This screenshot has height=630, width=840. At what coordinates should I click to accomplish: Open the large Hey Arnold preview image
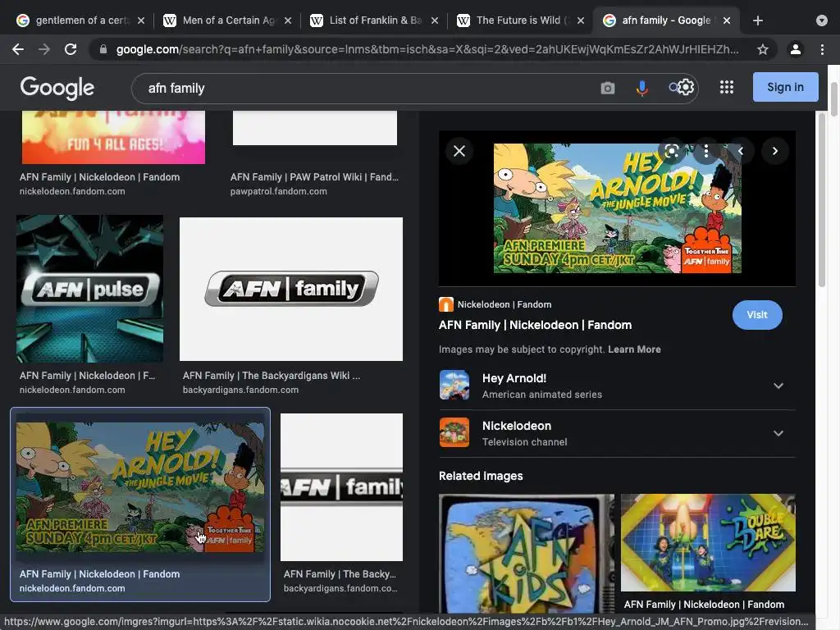click(x=617, y=208)
